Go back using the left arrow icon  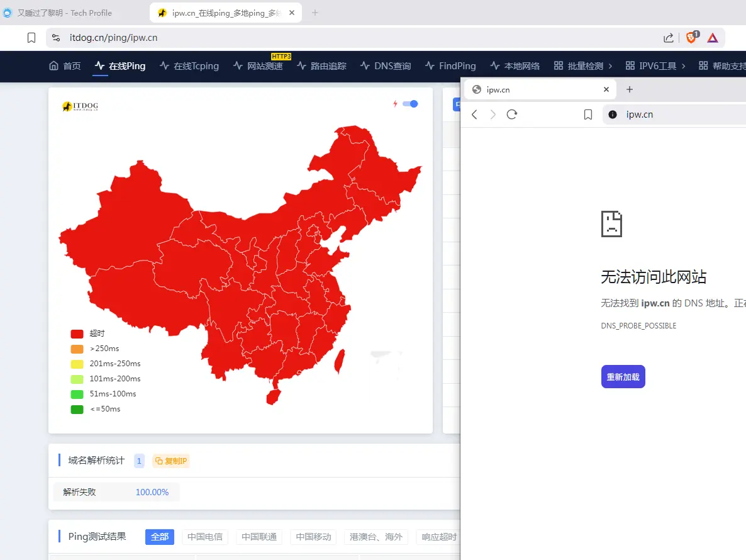pos(474,114)
